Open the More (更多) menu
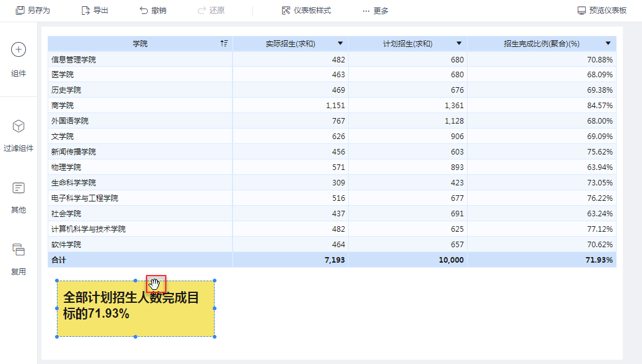 point(375,11)
